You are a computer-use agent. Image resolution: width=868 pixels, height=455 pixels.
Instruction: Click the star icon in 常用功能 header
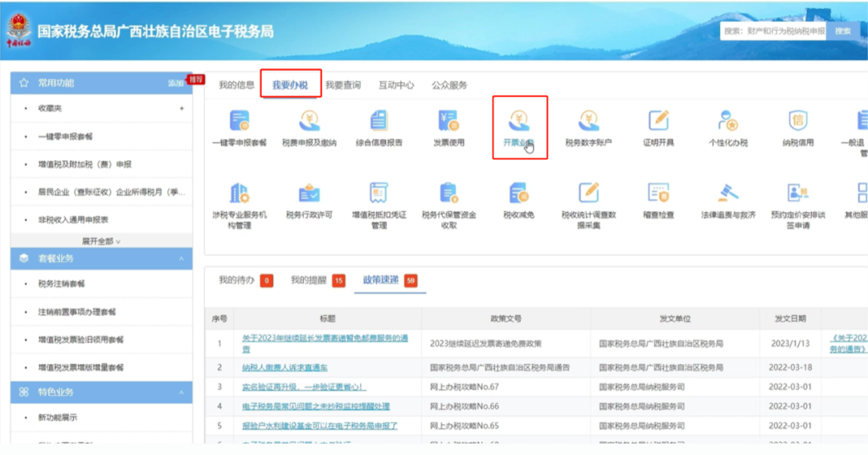click(x=24, y=83)
